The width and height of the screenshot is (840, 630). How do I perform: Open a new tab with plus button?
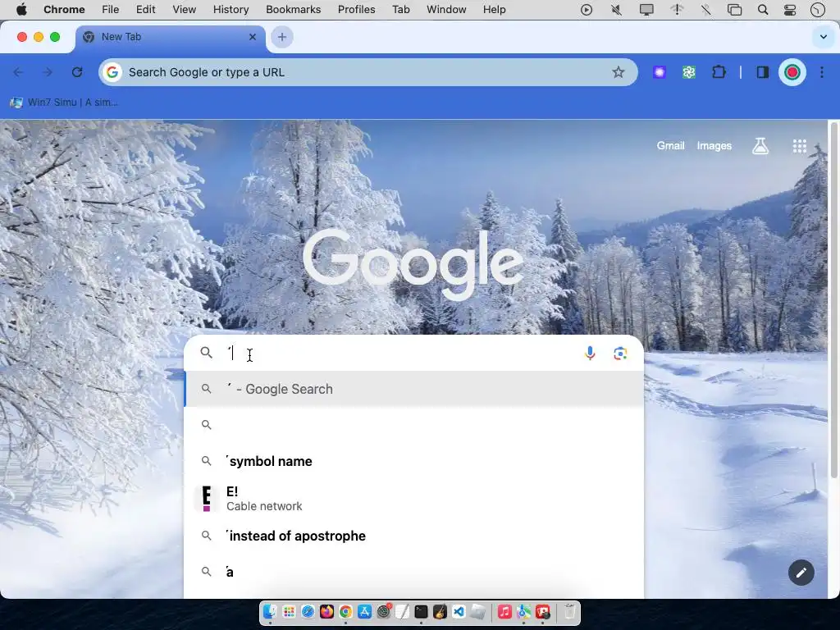(x=282, y=37)
